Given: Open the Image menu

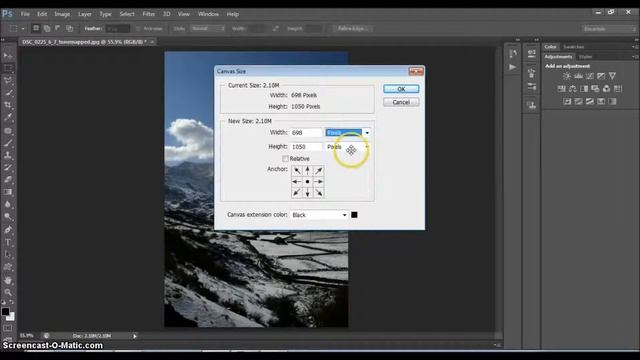Looking at the screenshot, I should 62,14.
